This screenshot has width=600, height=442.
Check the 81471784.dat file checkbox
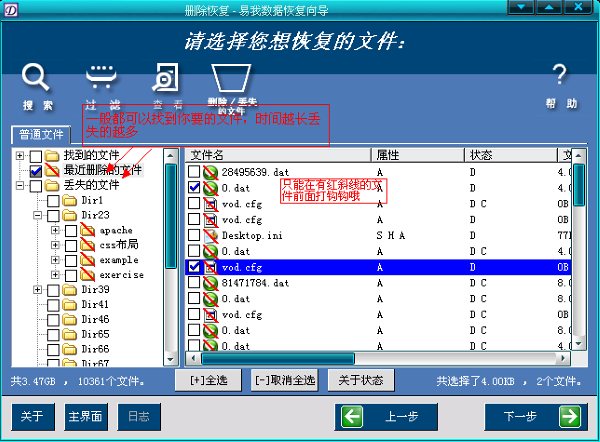194,282
